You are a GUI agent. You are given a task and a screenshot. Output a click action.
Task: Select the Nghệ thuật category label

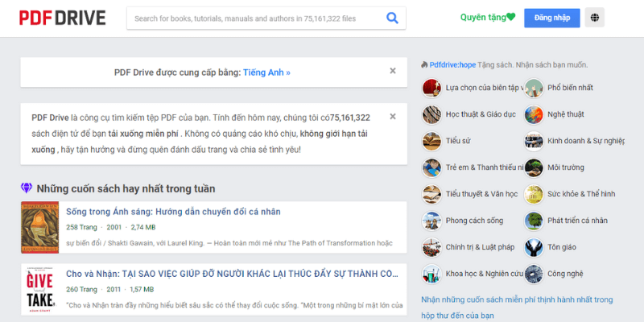click(566, 114)
